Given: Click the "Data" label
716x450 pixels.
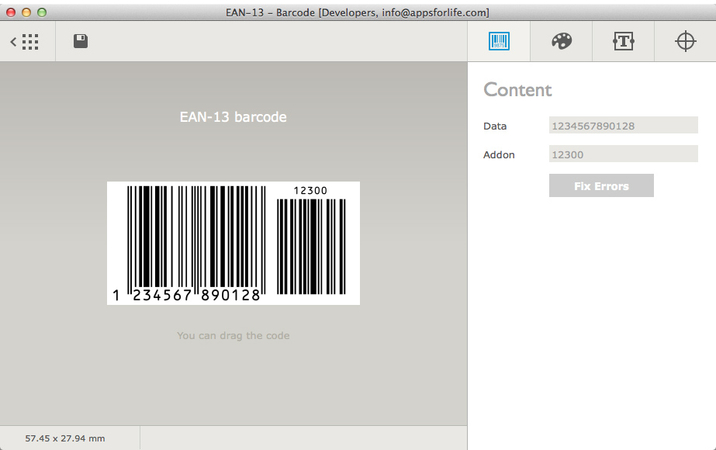Looking at the screenshot, I should 495,126.
